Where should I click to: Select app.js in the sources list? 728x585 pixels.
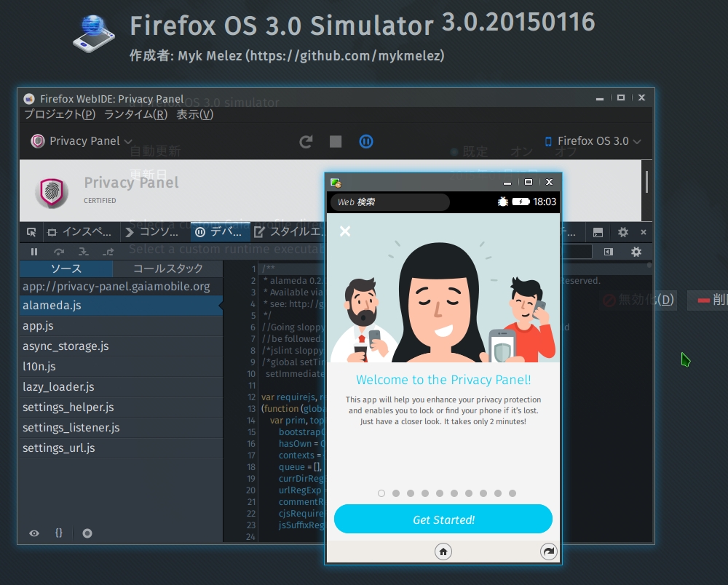[x=121, y=326]
